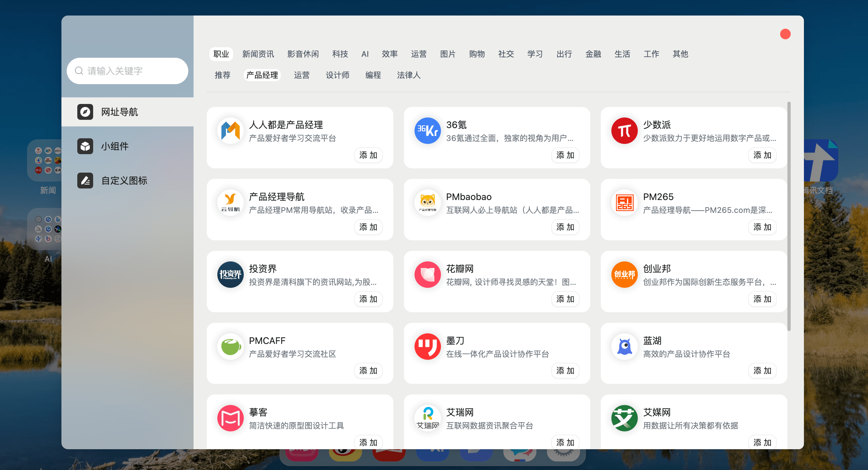The image size is (868, 470).
Task: Click the PMCAFF green cup icon
Action: click(231, 347)
